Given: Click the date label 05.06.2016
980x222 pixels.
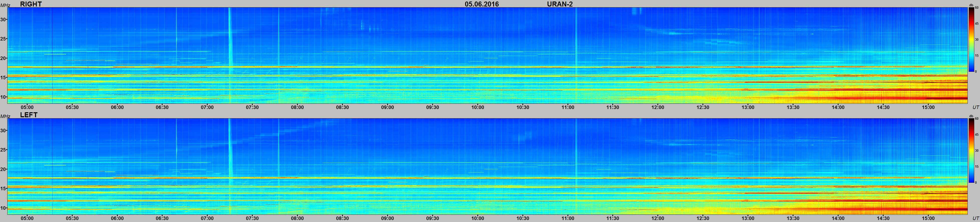Looking at the screenshot, I should coord(482,4).
